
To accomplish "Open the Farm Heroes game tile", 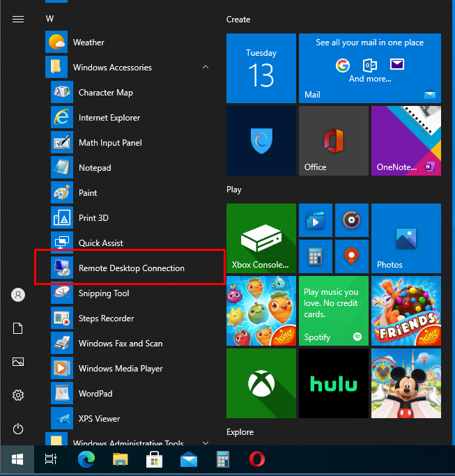I will point(261,311).
